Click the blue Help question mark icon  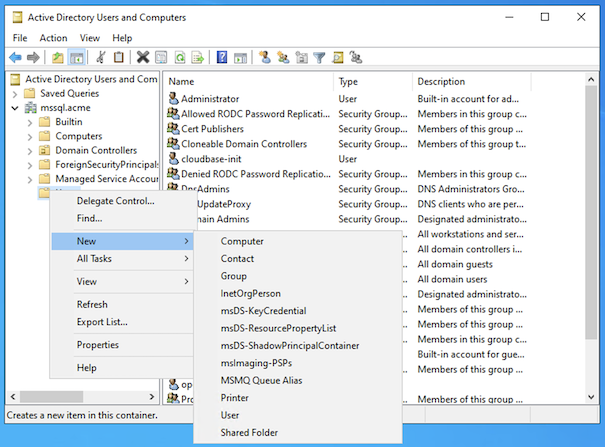tap(222, 57)
